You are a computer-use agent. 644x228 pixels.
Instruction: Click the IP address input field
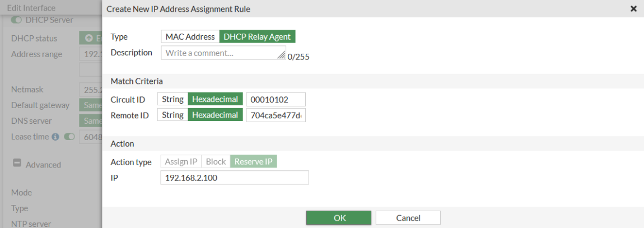tap(234, 178)
